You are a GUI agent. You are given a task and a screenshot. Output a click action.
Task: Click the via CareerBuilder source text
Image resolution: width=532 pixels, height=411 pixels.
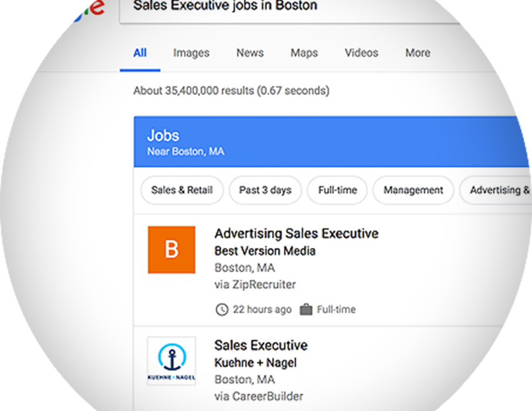pos(259,396)
